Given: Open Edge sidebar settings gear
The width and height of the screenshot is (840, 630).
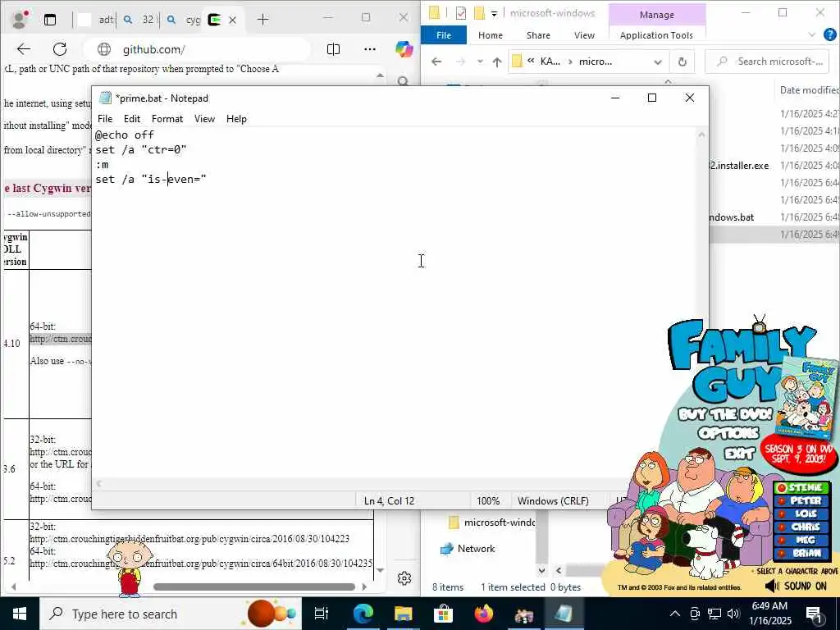Looking at the screenshot, I should pyautogui.click(x=404, y=578).
